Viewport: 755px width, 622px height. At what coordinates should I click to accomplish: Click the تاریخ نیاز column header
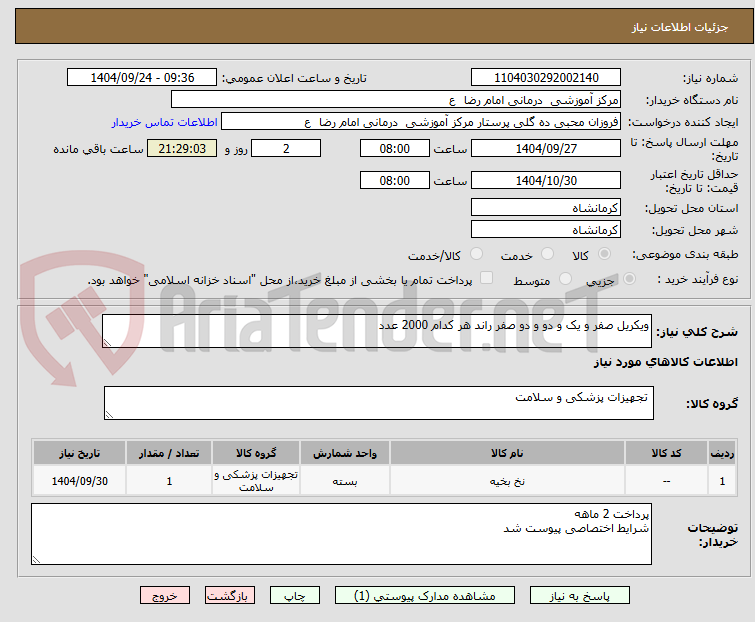80,453
